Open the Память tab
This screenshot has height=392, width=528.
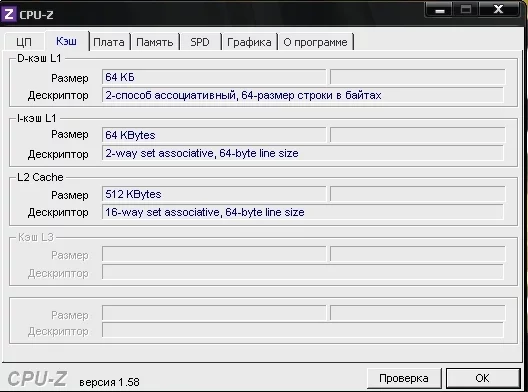(x=155, y=42)
